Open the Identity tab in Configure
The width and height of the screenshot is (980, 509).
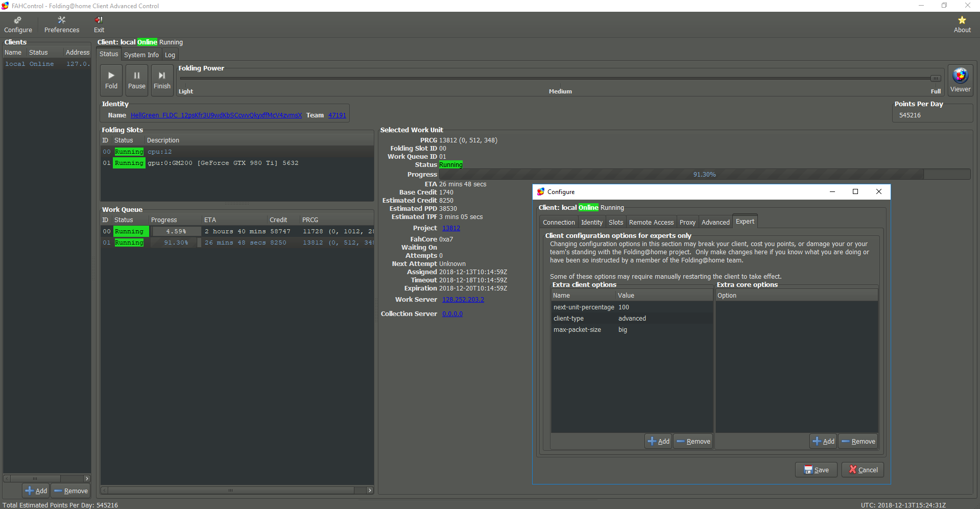592,222
